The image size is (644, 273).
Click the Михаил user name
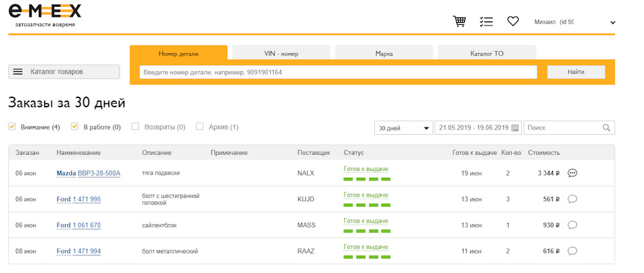tap(545, 21)
